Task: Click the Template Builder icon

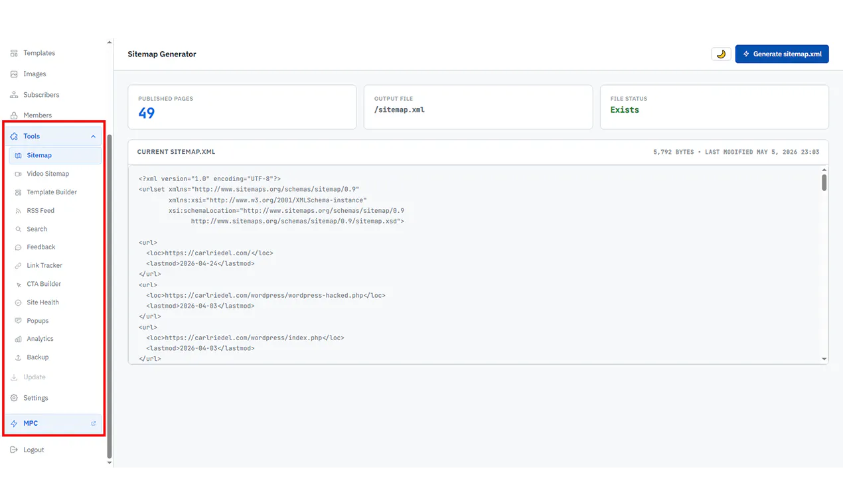Action: [x=18, y=192]
